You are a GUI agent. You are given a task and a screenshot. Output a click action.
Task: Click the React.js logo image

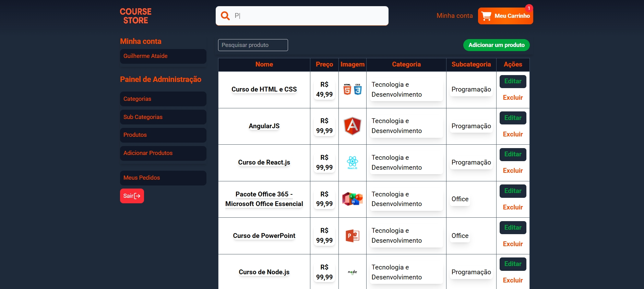pyautogui.click(x=352, y=162)
